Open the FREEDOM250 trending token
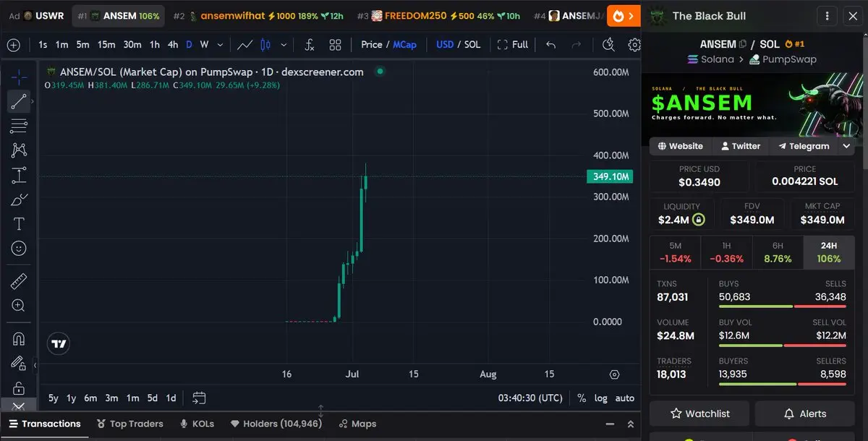 439,16
